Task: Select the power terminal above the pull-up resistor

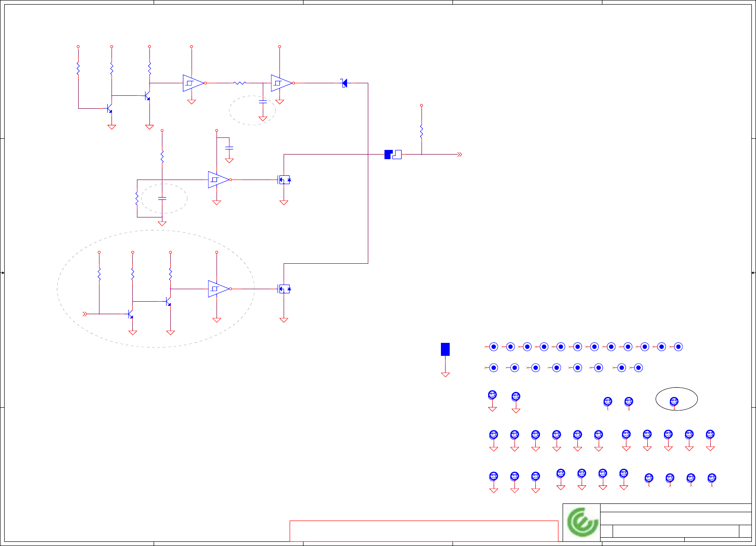Action: pos(421,105)
